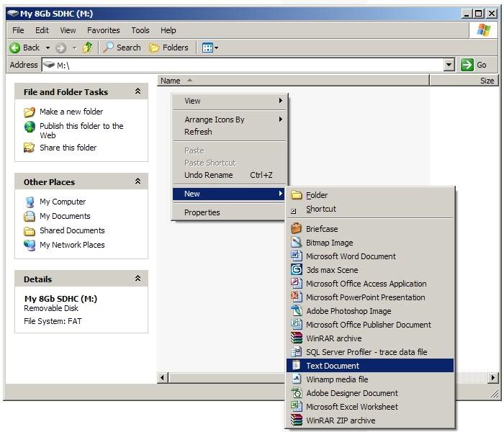The image size is (504, 432).
Task: Click the Adobe Designer Document icon
Action: [x=297, y=392]
